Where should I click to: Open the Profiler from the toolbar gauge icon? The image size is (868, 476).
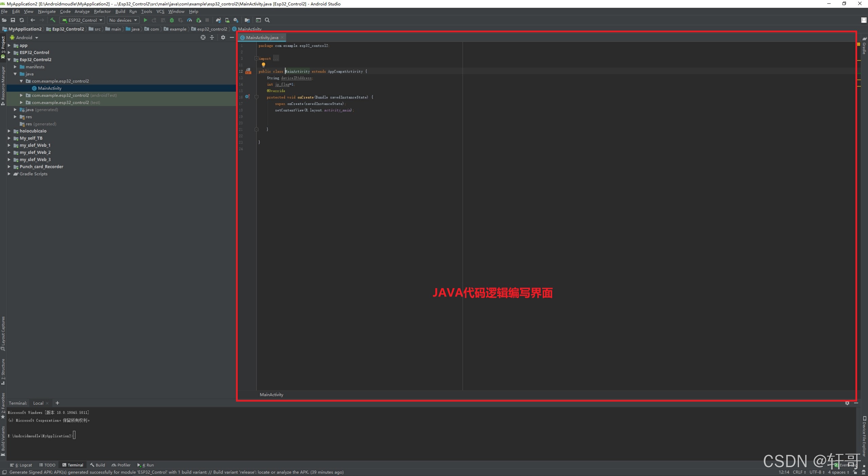click(189, 20)
